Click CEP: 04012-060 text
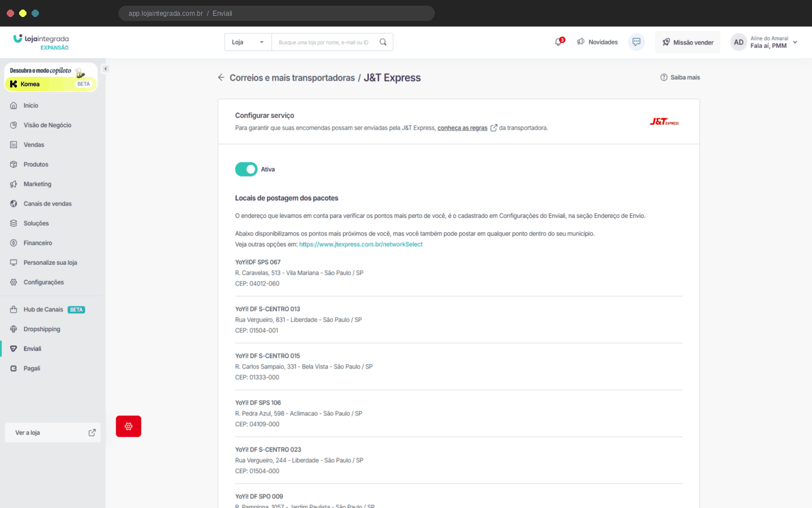The width and height of the screenshot is (812, 508). coord(257,283)
